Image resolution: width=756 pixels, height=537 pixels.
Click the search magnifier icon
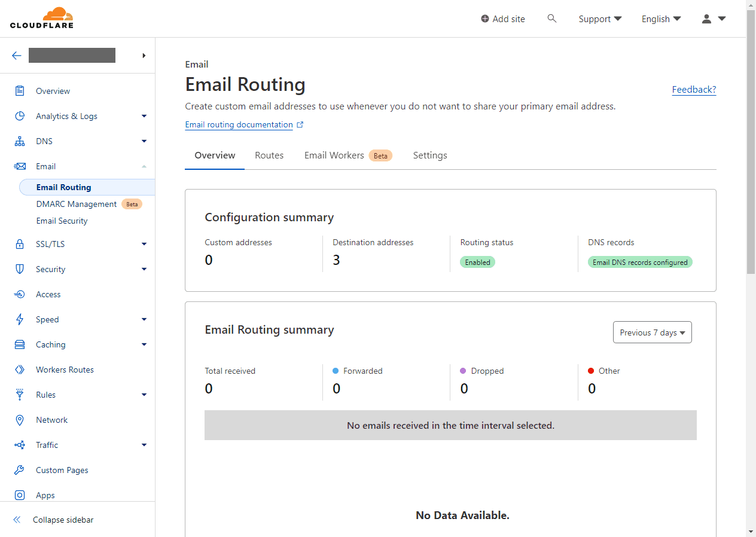(551, 19)
